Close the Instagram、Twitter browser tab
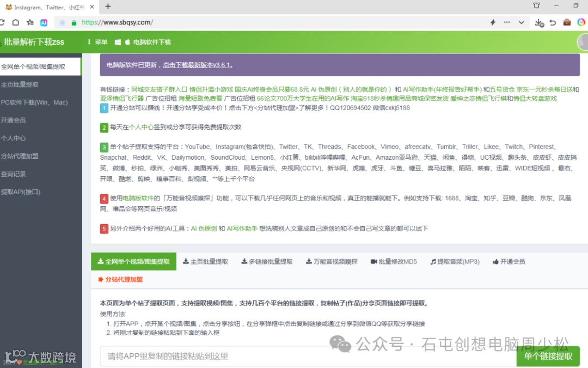 pyautogui.click(x=92, y=7)
